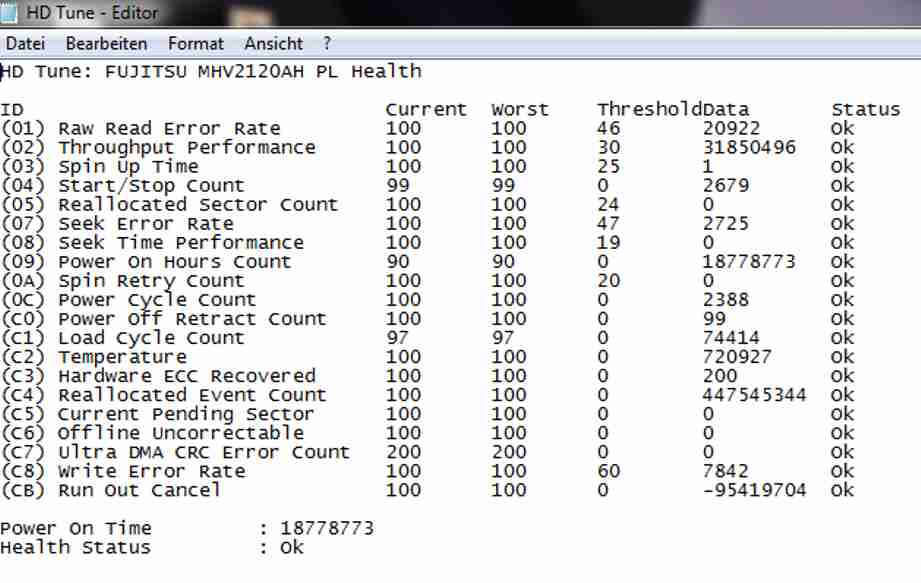Open the Bearbeiten menu
Image resolution: width=921 pixels, height=583 pixels.
106,43
